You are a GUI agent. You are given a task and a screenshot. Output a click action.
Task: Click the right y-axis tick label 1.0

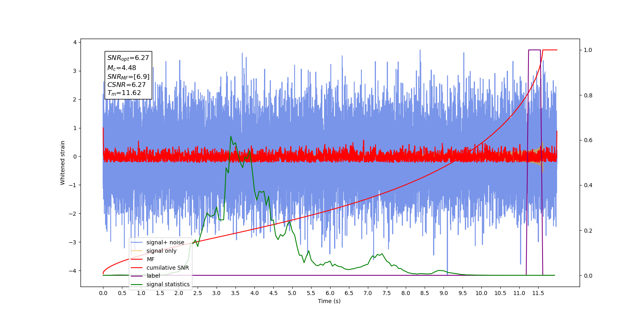click(x=588, y=50)
